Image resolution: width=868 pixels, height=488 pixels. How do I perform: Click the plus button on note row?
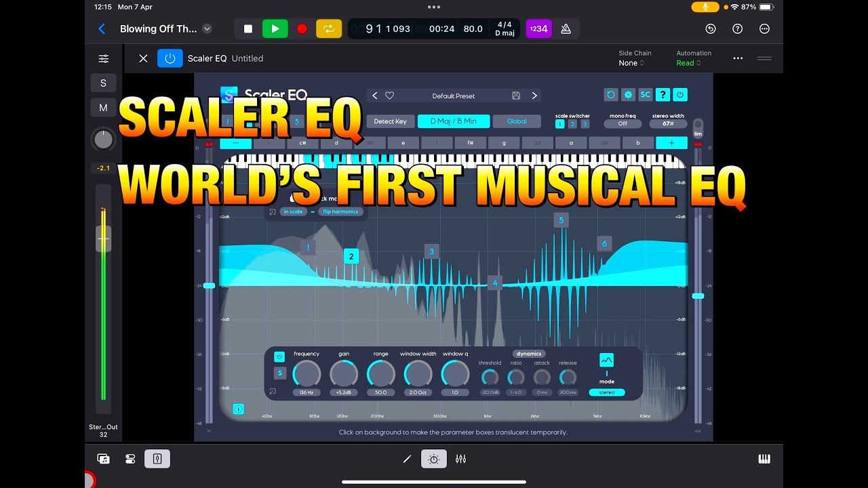coord(671,143)
